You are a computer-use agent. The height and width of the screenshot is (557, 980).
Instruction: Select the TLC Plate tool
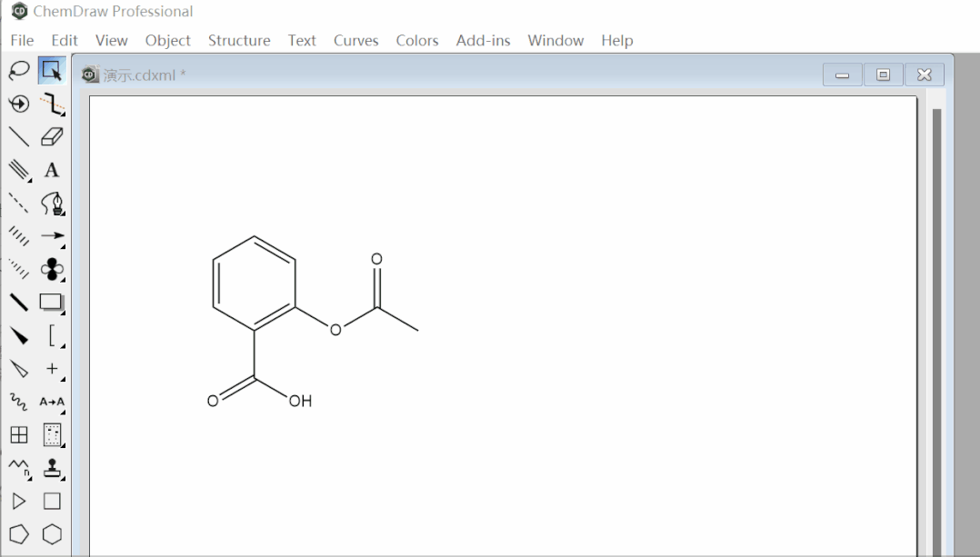coord(52,435)
